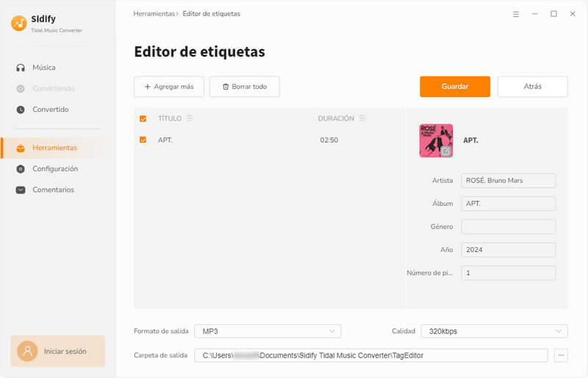The width and height of the screenshot is (588, 378).
Task: Click the Álbum input field
Action: coord(508,204)
